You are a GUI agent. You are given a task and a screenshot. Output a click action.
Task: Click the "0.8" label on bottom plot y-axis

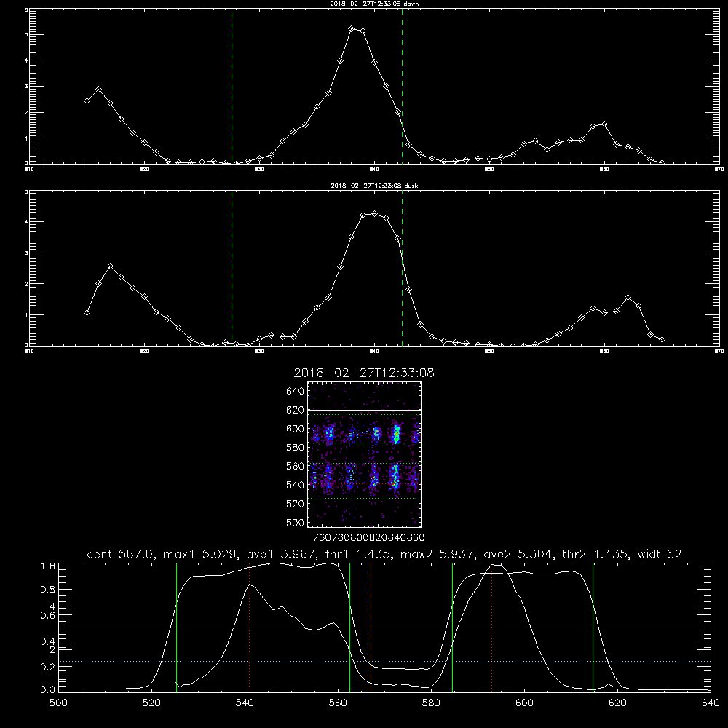pyautogui.click(x=48, y=589)
